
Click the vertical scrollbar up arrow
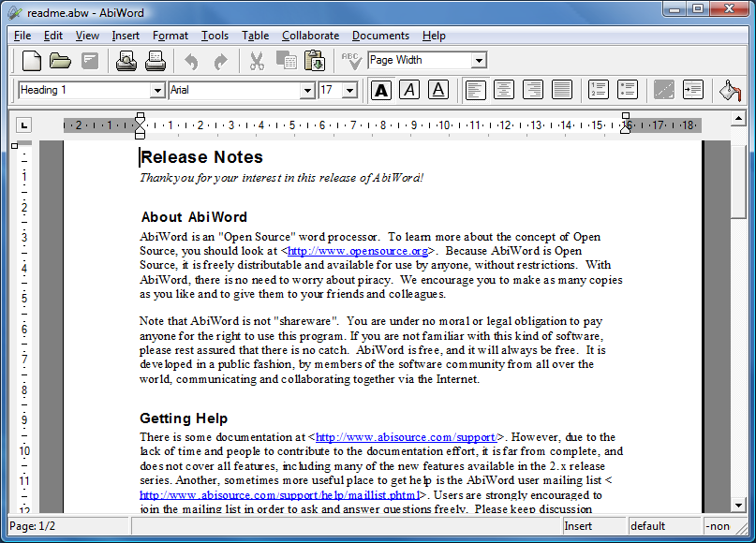(738, 119)
